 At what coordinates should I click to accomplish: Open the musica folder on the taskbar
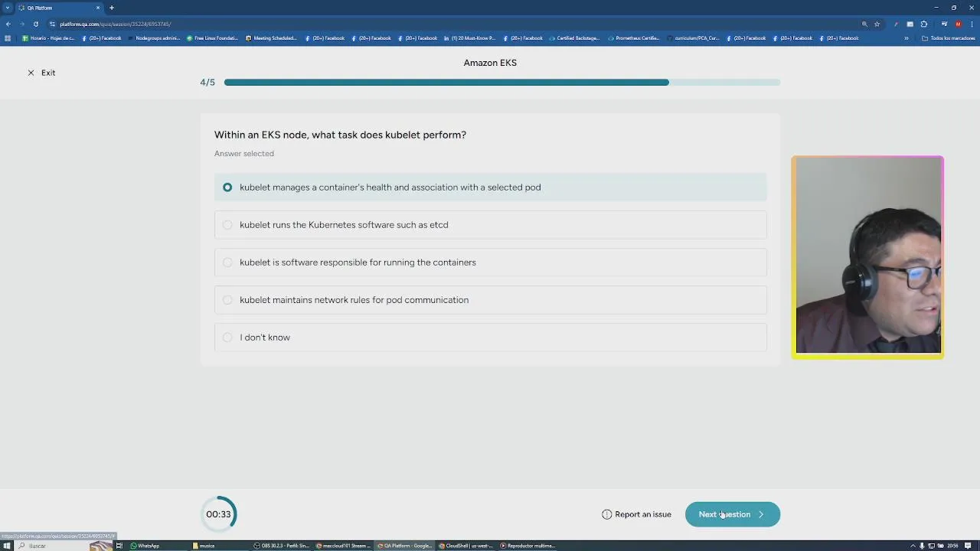click(x=204, y=546)
